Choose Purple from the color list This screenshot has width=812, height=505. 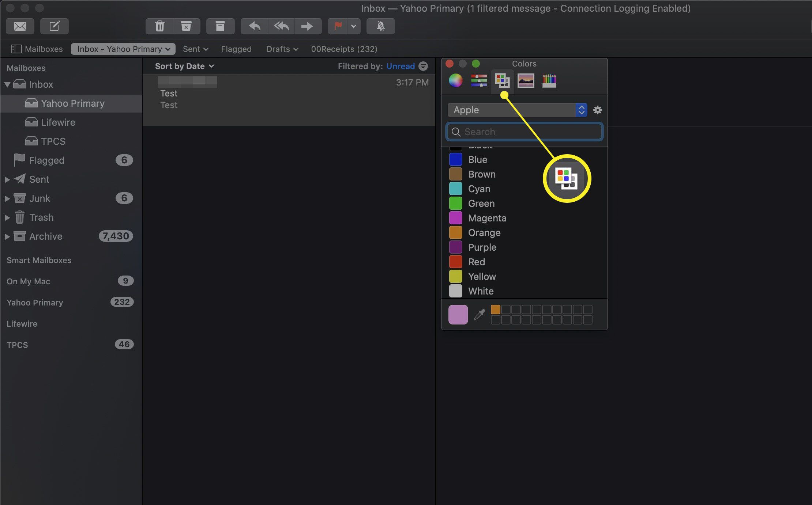tap(525, 247)
